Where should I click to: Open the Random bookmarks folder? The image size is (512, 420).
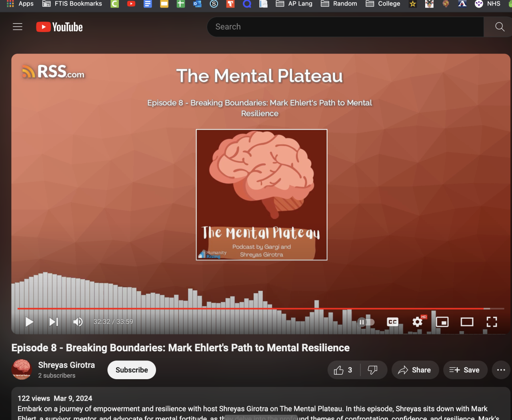click(x=339, y=4)
